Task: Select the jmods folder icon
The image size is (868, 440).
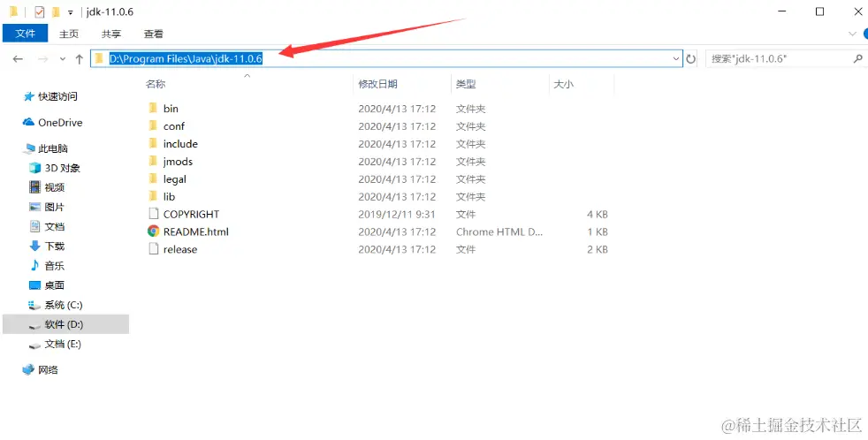Action: click(153, 161)
